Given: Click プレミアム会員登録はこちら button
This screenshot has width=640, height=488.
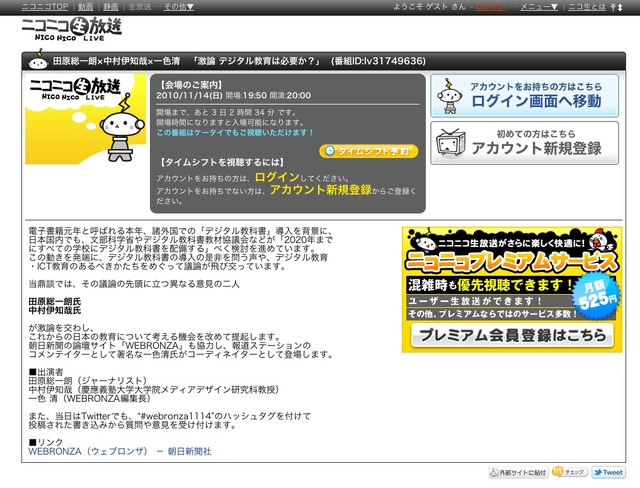Looking at the screenshot, I should point(512,335).
